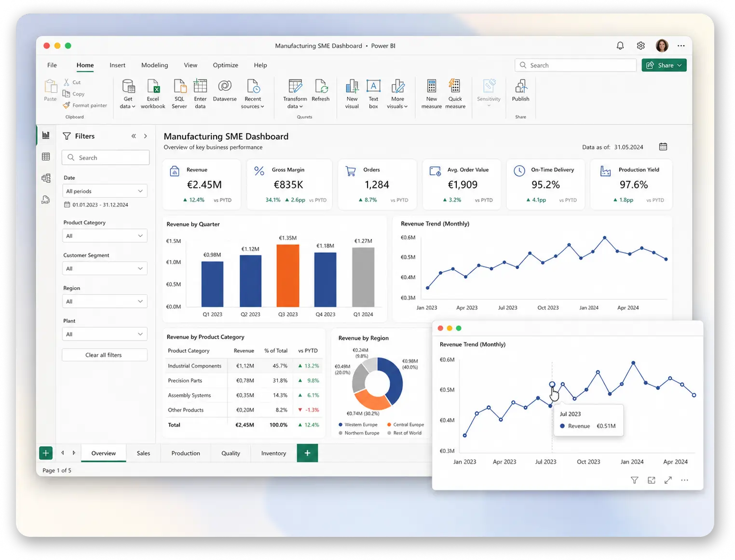The image size is (735, 560).
Task: Open the notifications bell
Action: coord(620,46)
